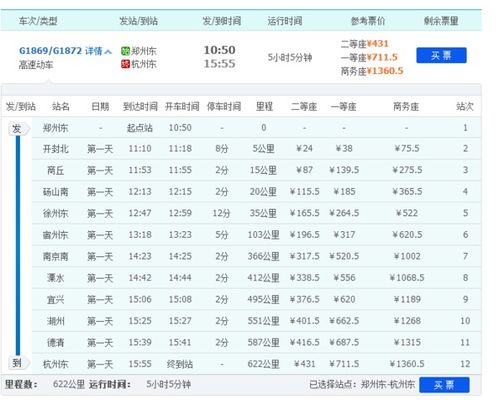Select station 徐州东 in the stops table
This screenshot has height=400, width=499.
tap(55, 213)
